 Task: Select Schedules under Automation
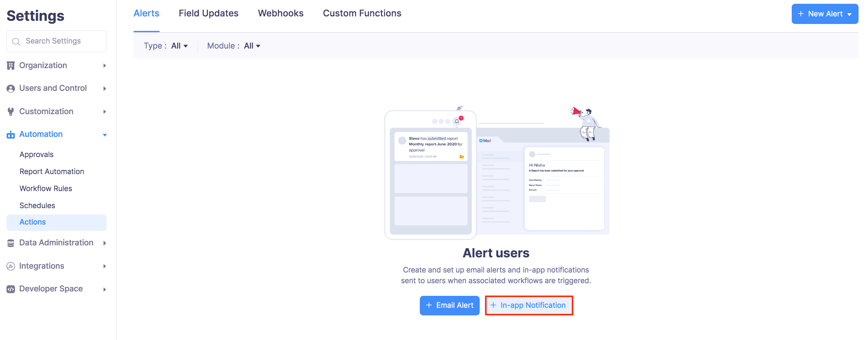37,205
